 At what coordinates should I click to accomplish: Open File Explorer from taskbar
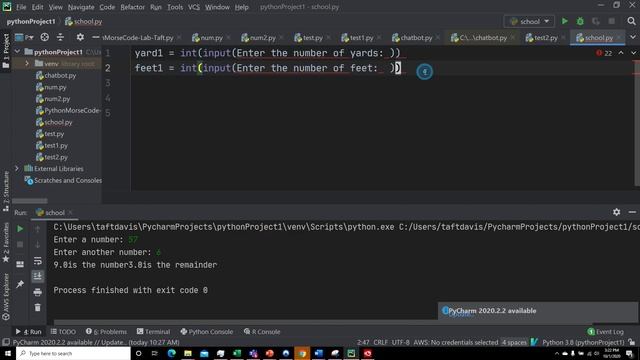(x=188, y=353)
